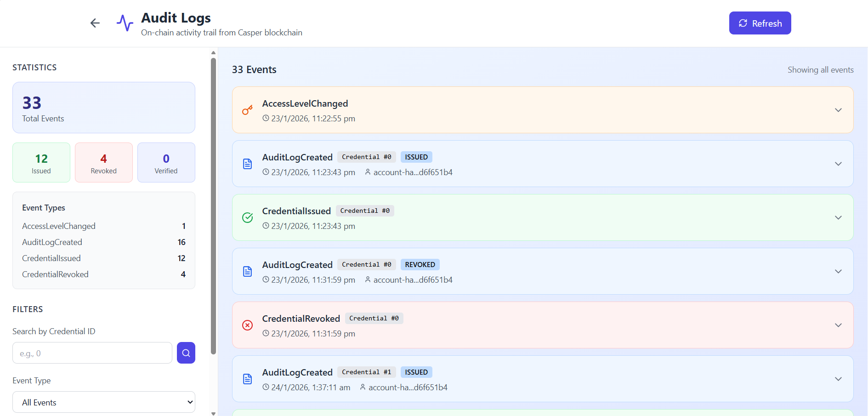
Task: Click red X icon on CredentialRevoked event
Action: tap(247, 325)
